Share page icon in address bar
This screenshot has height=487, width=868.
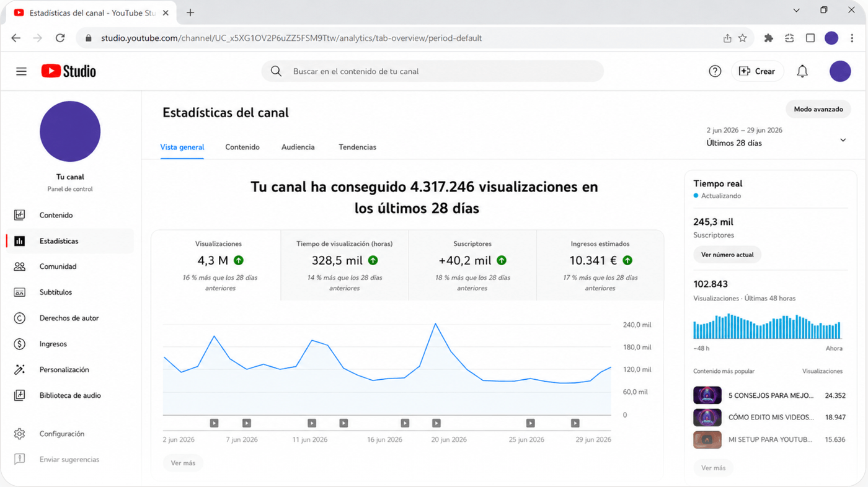click(x=727, y=38)
